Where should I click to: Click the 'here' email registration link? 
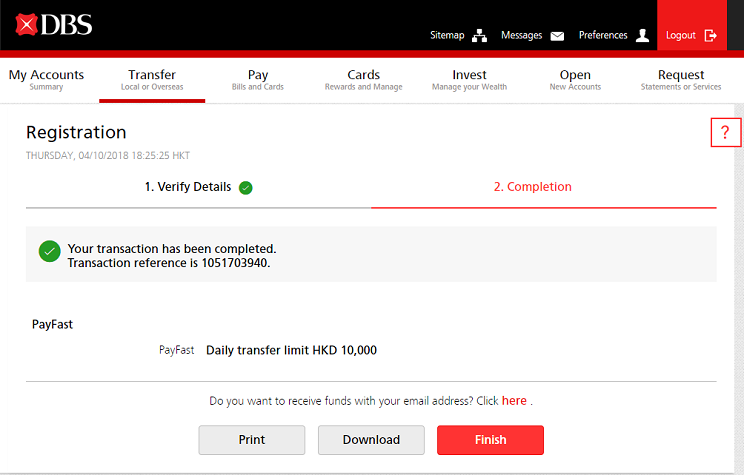click(x=514, y=401)
